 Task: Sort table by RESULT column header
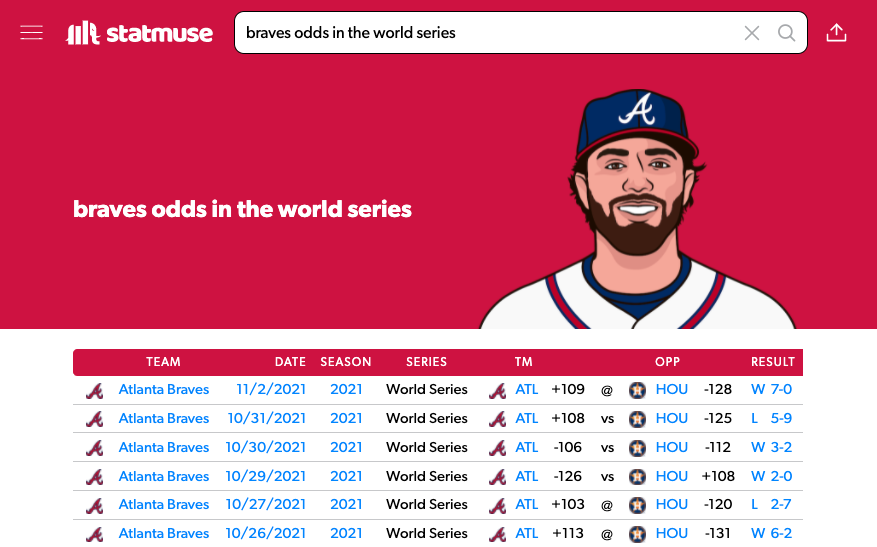coord(772,362)
